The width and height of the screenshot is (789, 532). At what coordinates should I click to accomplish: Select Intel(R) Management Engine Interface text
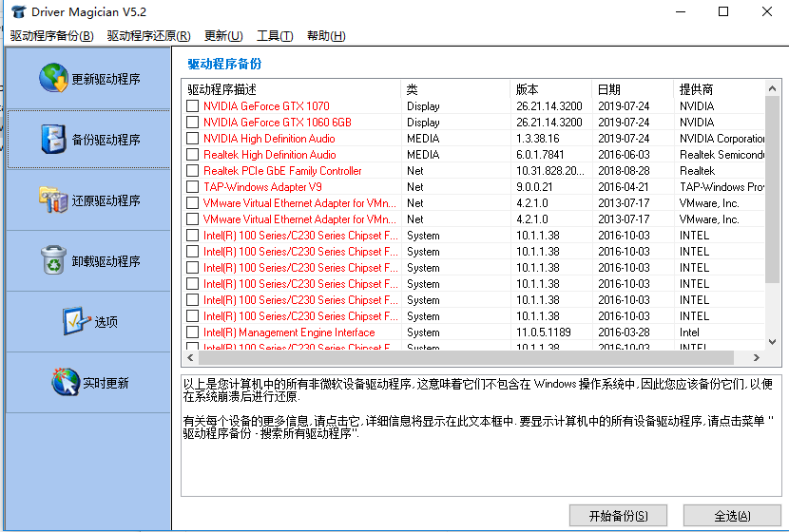tap(289, 332)
